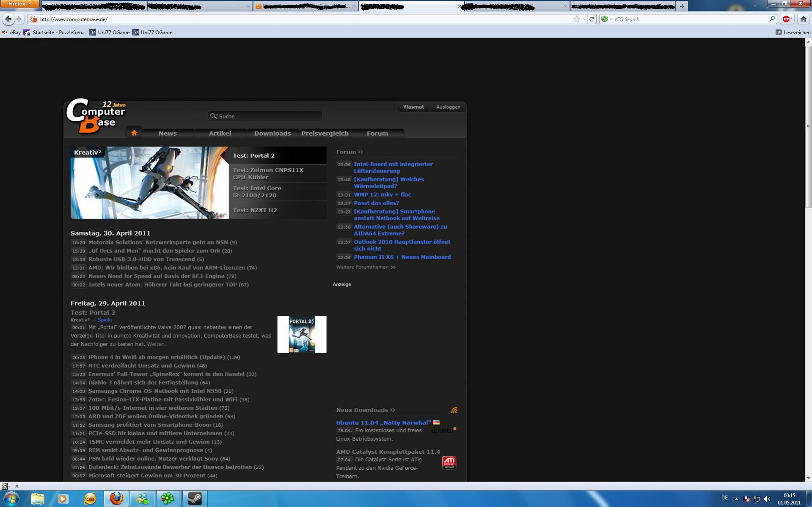
Task: Open a new tab with the plus button
Action: tap(682, 6)
